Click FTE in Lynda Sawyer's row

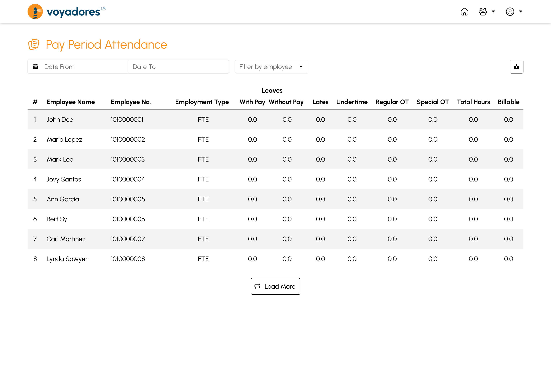(203, 259)
